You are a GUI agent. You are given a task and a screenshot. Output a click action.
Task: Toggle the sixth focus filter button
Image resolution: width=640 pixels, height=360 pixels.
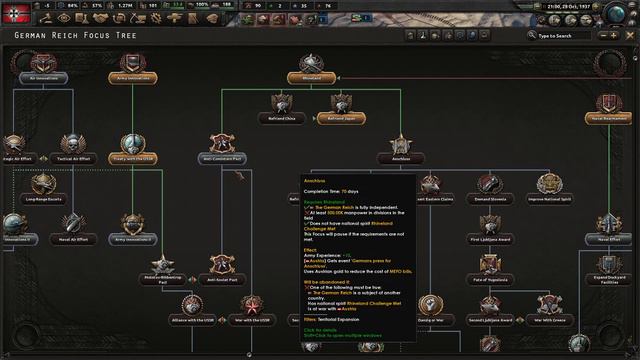coord(472,36)
